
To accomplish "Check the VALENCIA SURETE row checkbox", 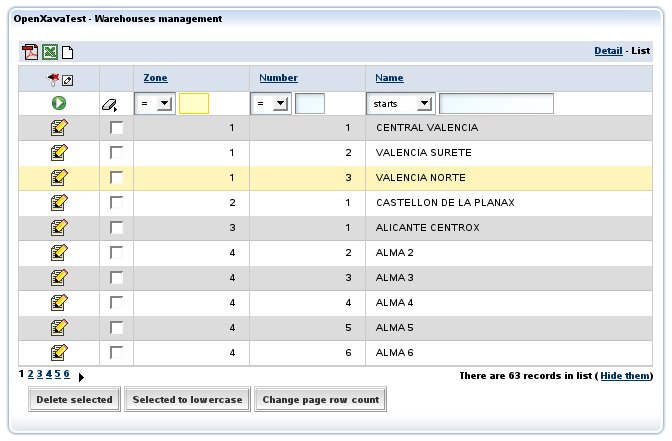I will [x=117, y=152].
